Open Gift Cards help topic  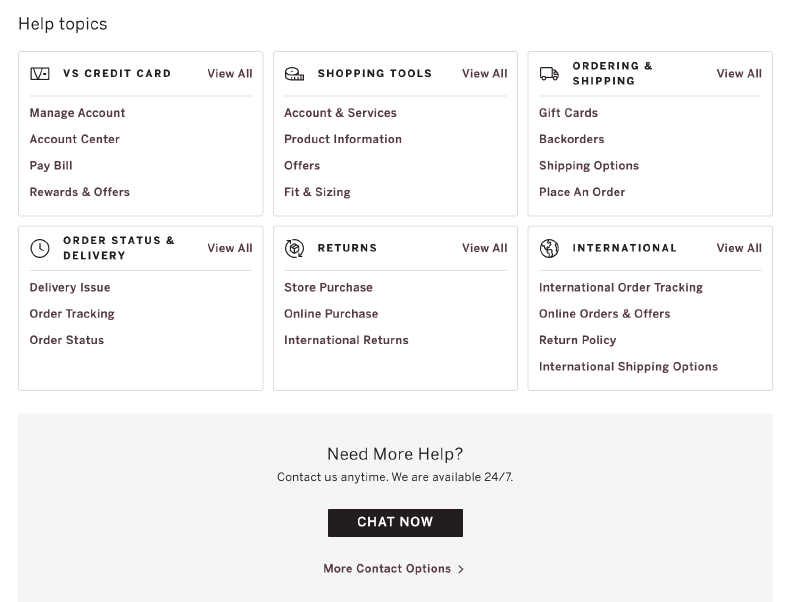[568, 113]
